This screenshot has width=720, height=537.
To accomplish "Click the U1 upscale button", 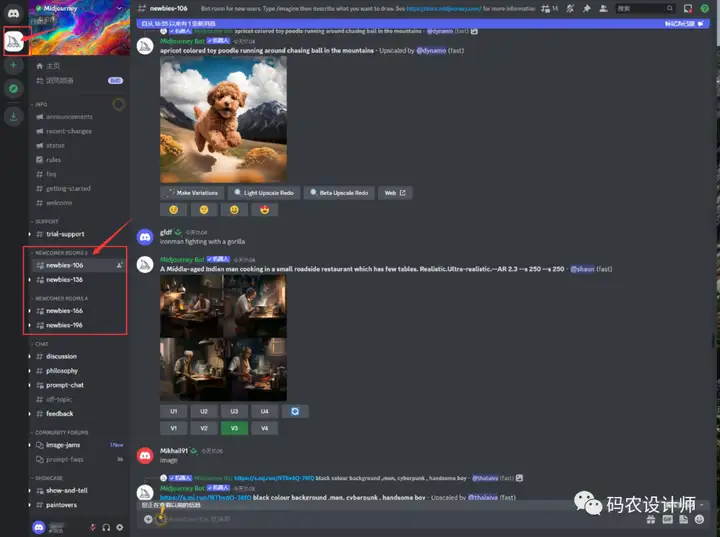I will (174, 411).
